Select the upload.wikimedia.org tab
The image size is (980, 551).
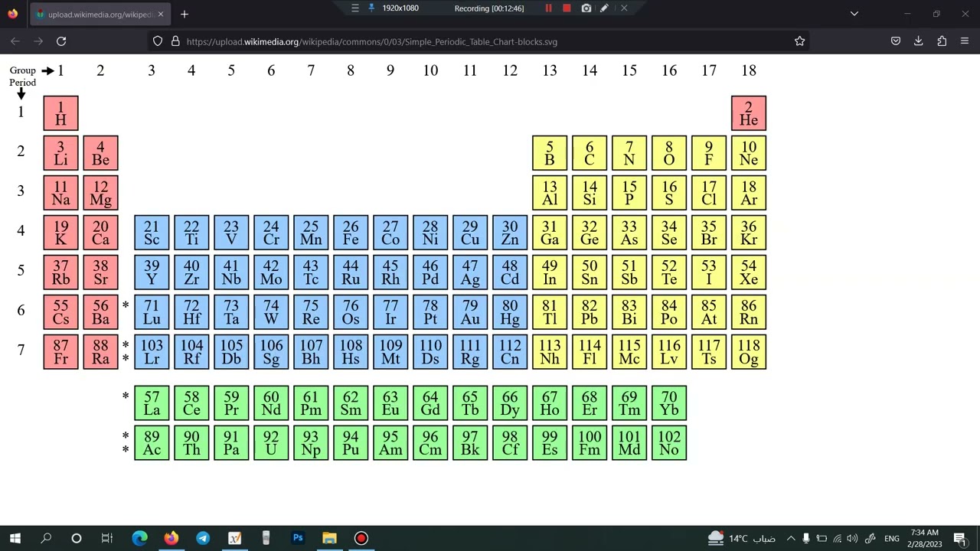pyautogui.click(x=100, y=14)
